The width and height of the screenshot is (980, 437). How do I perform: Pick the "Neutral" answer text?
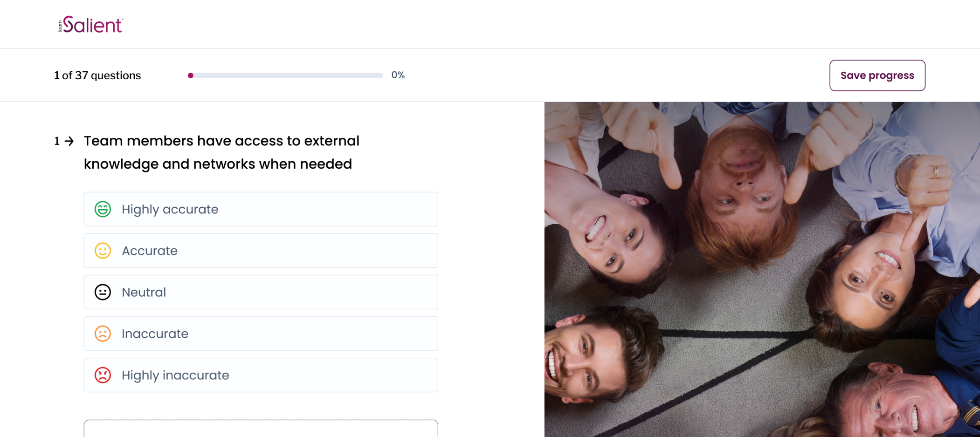tap(144, 292)
